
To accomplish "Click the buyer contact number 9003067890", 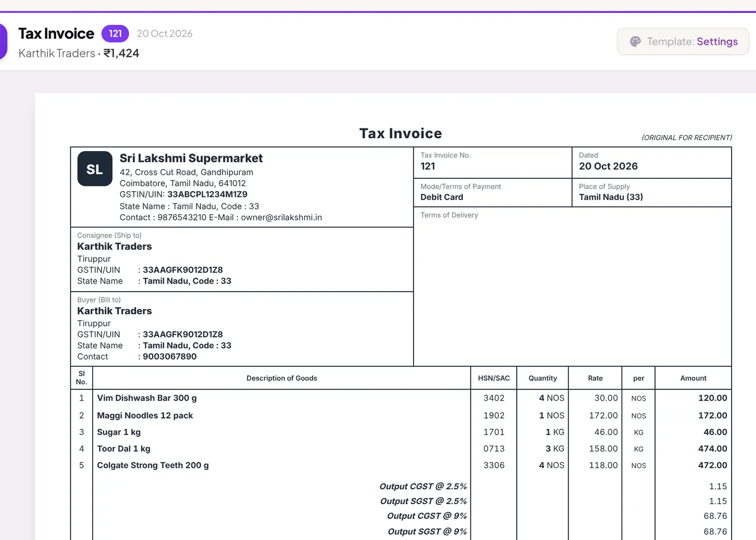I will [x=170, y=356].
